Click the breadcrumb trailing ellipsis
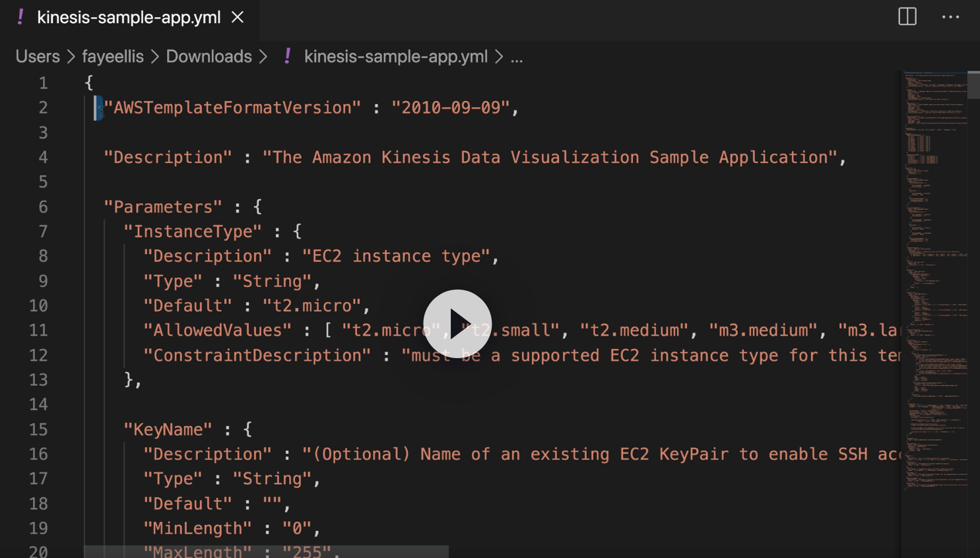 coord(517,57)
